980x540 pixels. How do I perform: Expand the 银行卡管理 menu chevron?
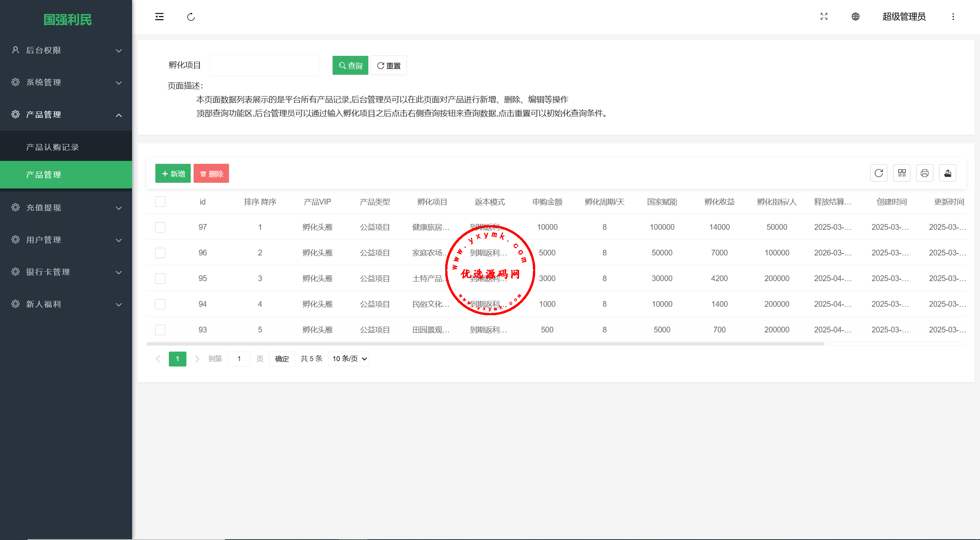(x=119, y=272)
